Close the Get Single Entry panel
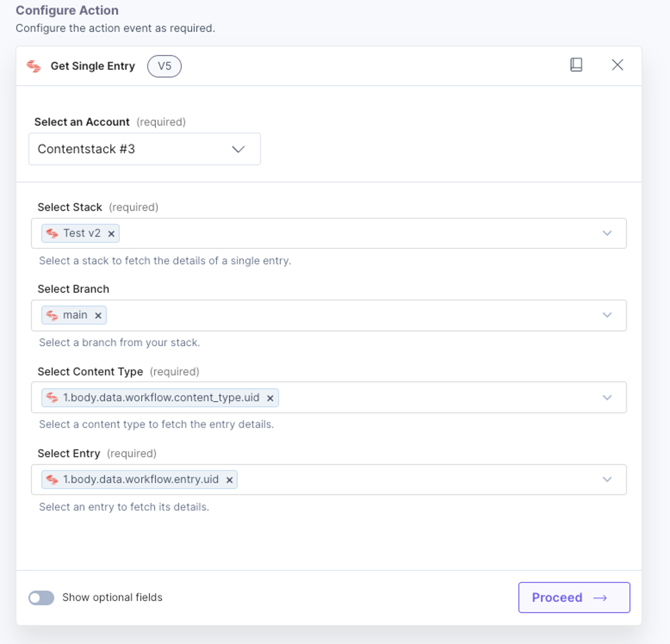Screen dimensions: 670x644 pyautogui.click(x=617, y=65)
